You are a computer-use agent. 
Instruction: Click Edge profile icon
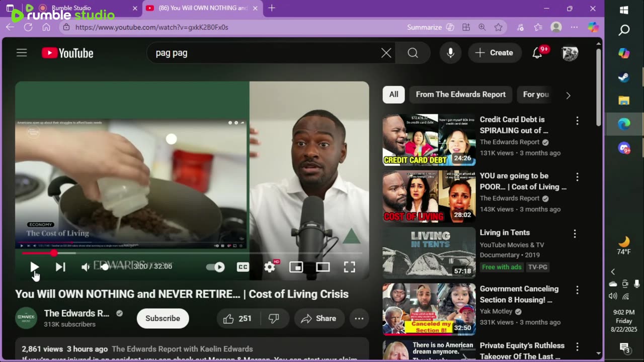click(556, 27)
